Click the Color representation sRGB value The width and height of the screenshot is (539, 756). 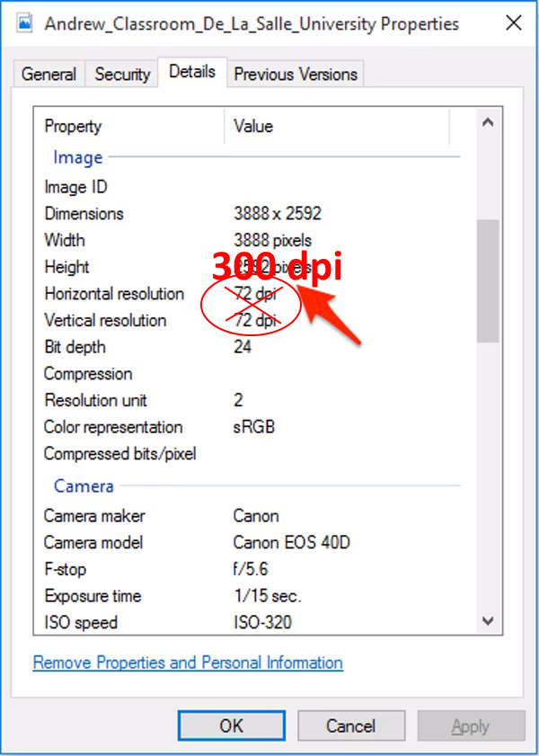[x=254, y=427]
